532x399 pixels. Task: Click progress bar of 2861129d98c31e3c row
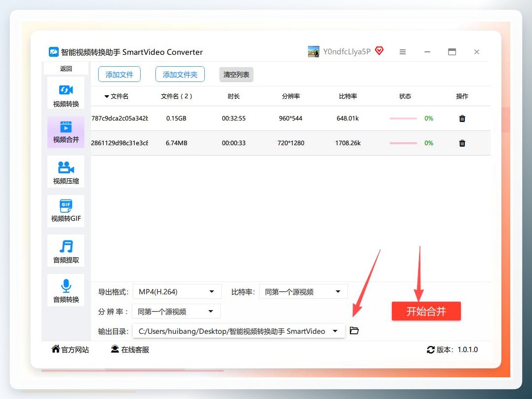pyautogui.click(x=403, y=143)
